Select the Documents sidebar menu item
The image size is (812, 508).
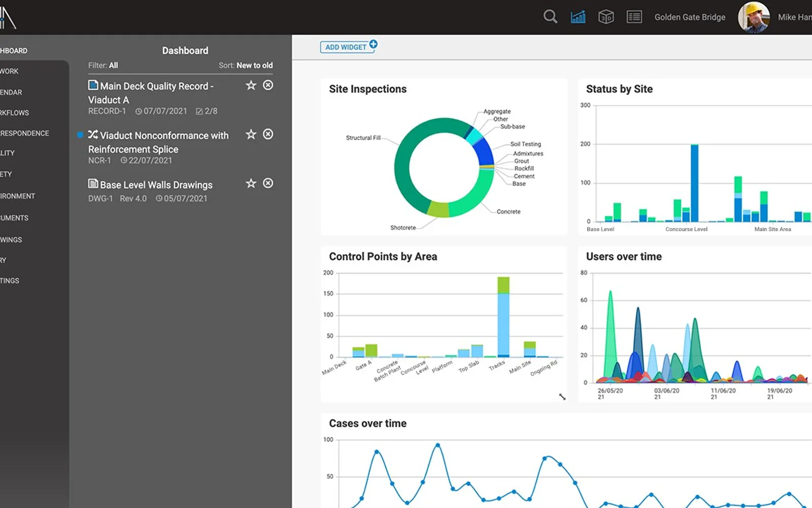coord(14,218)
